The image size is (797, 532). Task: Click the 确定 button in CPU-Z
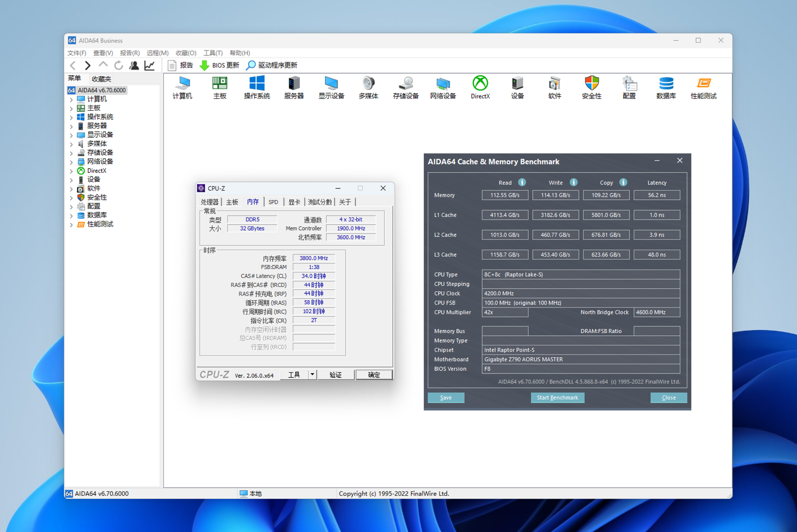point(374,375)
